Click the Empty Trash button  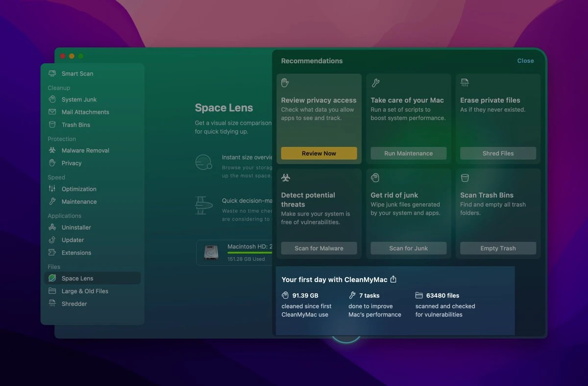pos(498,248)
